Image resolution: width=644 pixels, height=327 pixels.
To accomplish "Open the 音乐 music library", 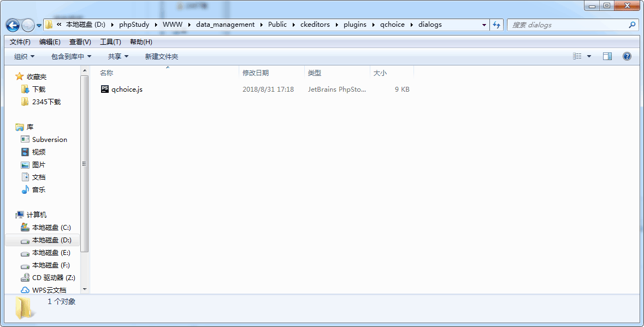I will click(38, 190).
